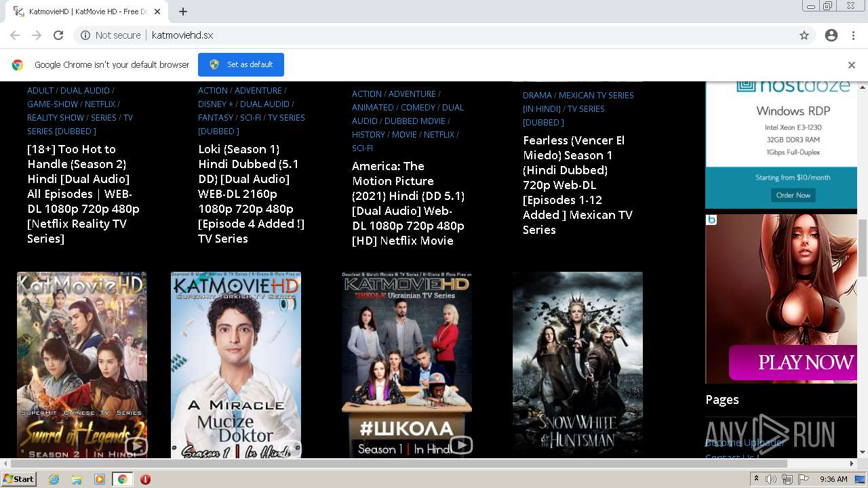Go back with the browser back arrow

point(15,35)
